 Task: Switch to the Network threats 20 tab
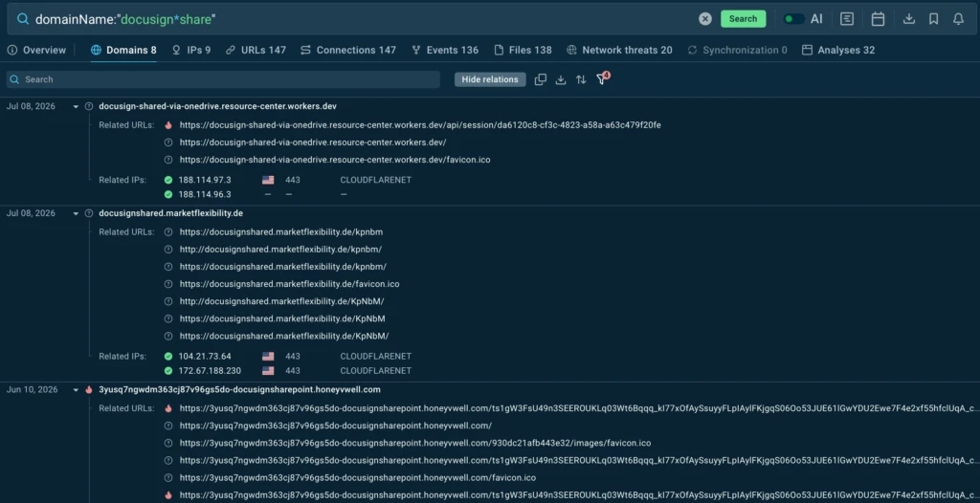(619, 50)
